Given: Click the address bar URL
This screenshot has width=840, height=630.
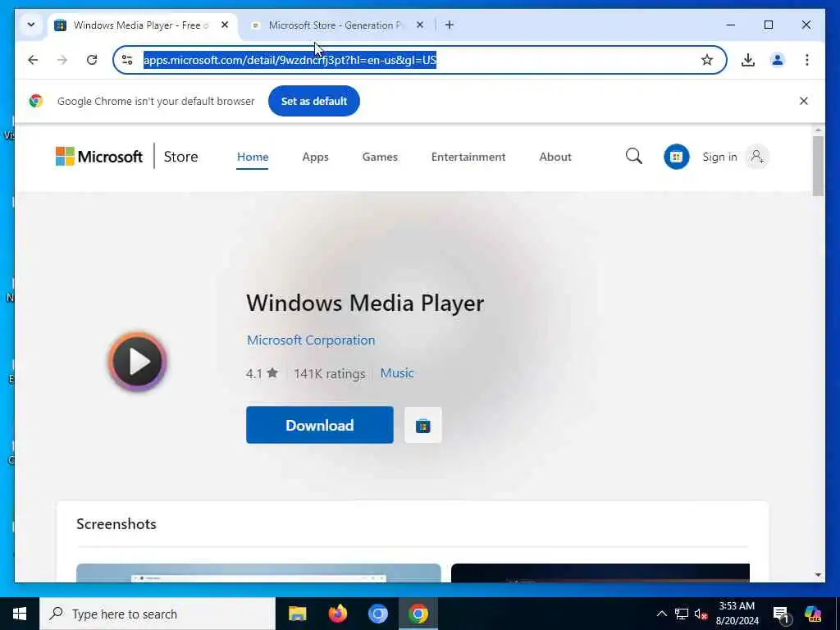Looking at the screenshot, I should pos(290,60).
